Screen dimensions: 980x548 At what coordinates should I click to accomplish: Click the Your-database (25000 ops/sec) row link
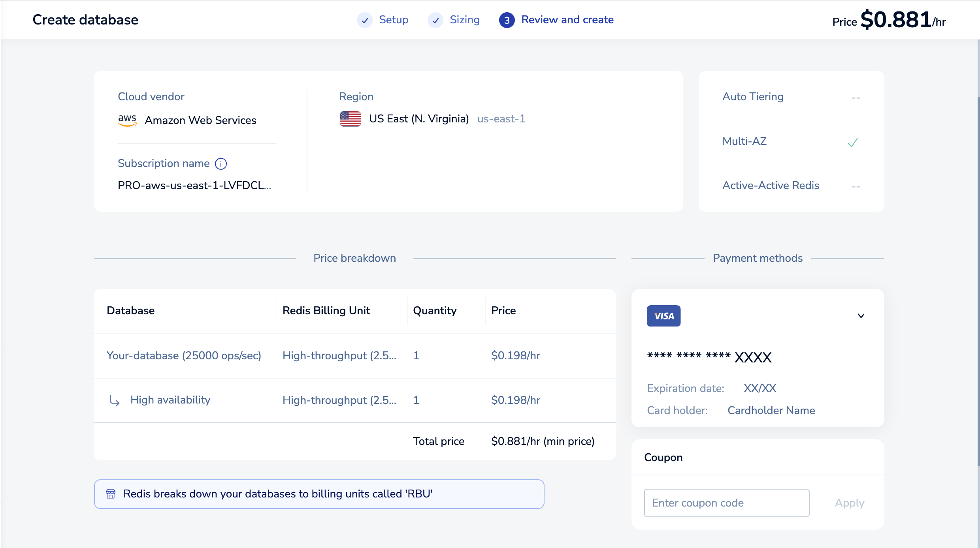pyautogui.click(x=184, y=356)
